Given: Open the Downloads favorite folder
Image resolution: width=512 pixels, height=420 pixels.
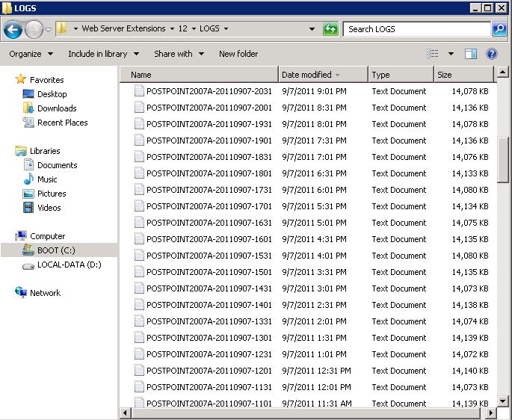Looking at the screenshot, I should pyautogui.click(x=57, y=108).
